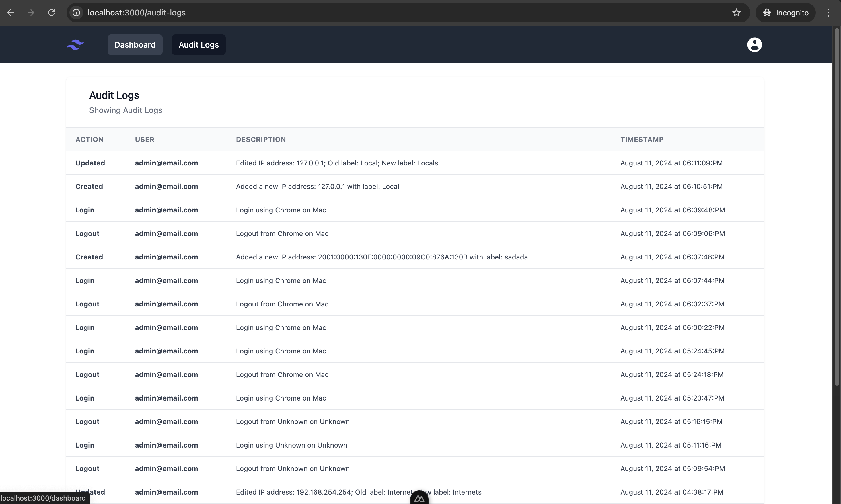
Task: Click timestamp 'August 11, 2024 at 05:23:47:PM'
Action: pyautogui.click(x=672, y=398)
